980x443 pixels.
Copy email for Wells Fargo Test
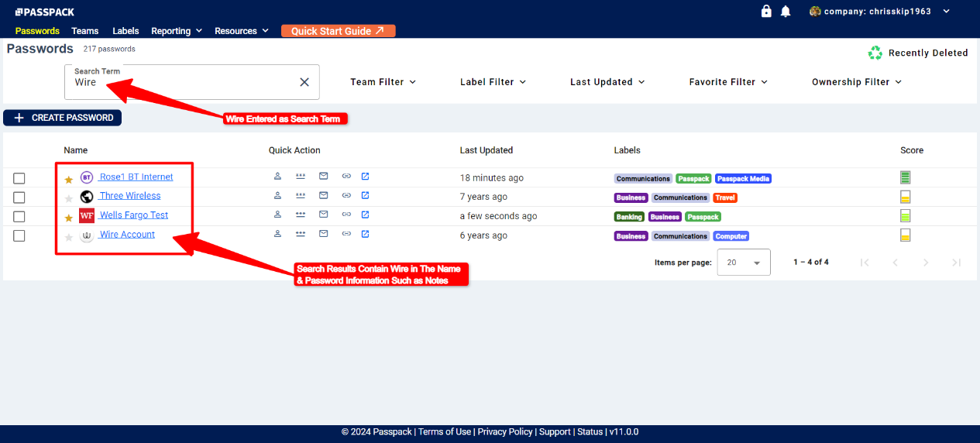324,215
